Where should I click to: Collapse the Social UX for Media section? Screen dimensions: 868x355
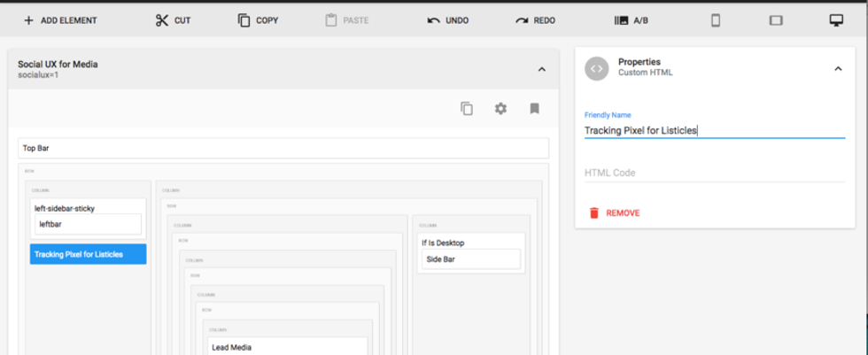click(x=542, y=69)
